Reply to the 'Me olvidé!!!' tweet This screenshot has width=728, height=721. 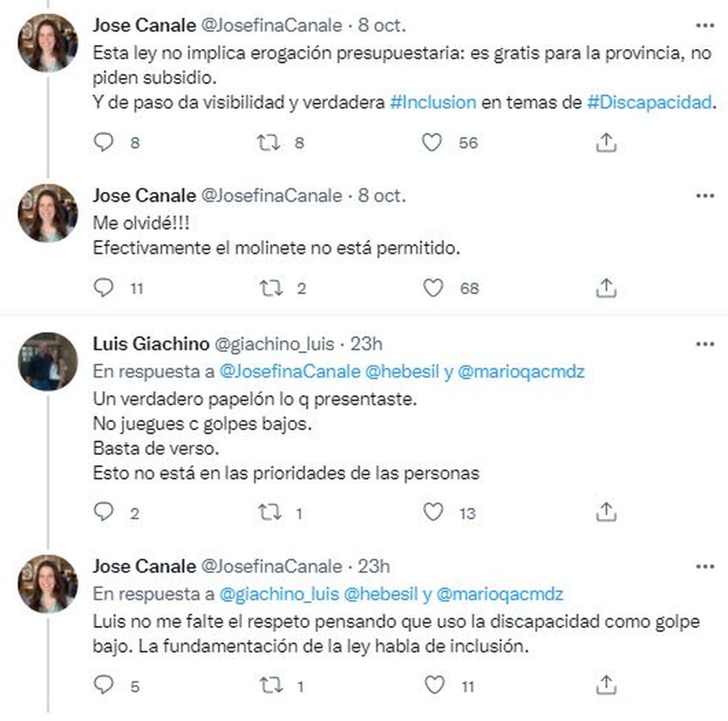tap(104, 287)
